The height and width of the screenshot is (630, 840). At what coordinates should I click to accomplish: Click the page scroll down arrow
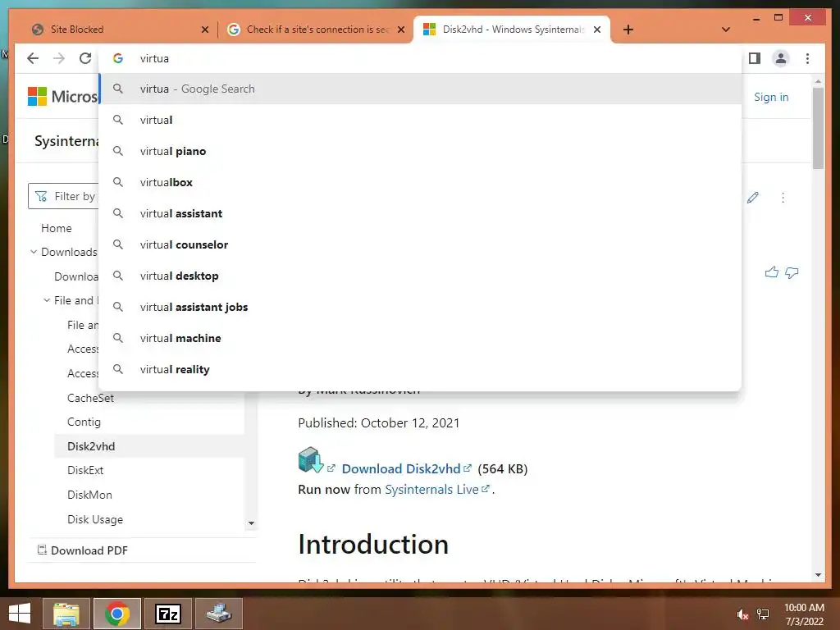(x=818, y=575)
